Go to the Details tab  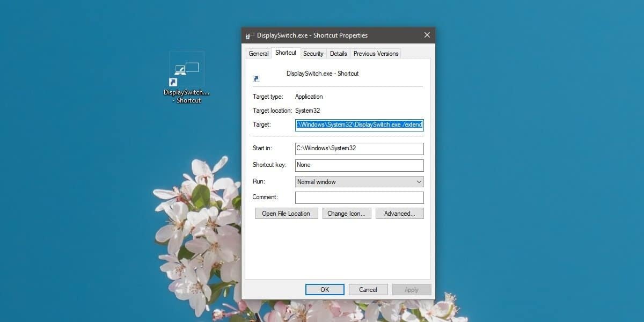coord(338,54)
